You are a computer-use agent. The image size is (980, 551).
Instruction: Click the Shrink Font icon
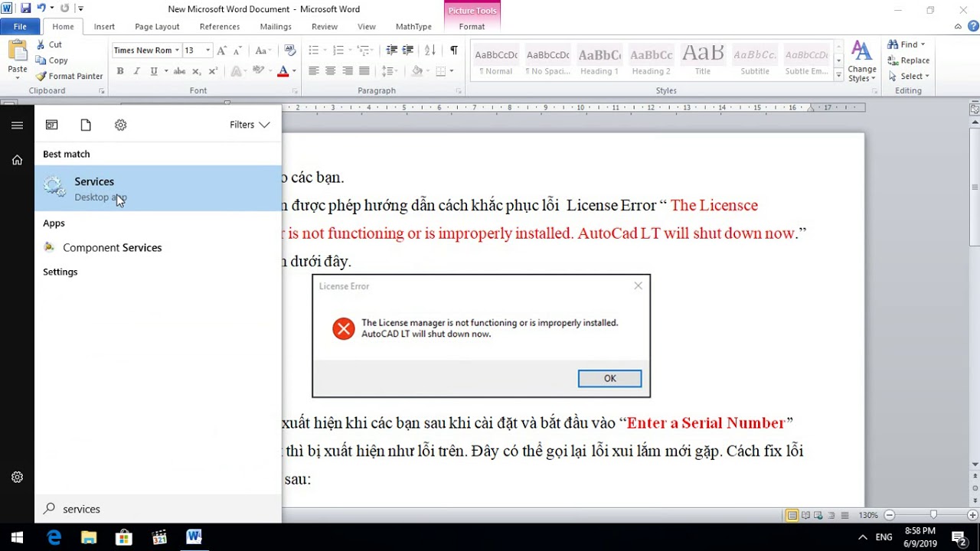pyautogui.click(x=237, y=51)
